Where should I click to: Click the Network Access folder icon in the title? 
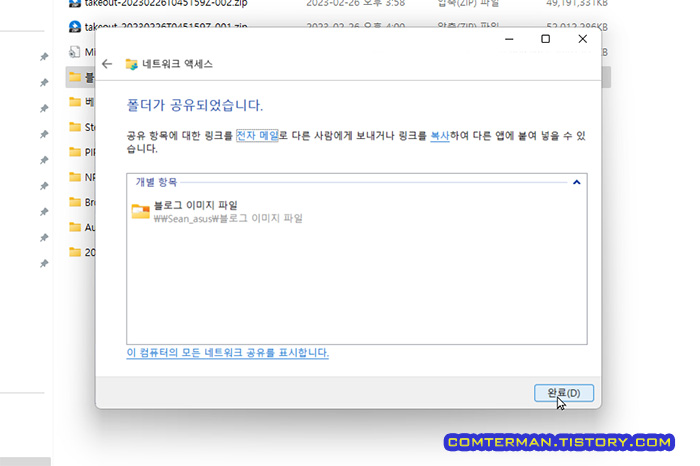pos(131,64)
